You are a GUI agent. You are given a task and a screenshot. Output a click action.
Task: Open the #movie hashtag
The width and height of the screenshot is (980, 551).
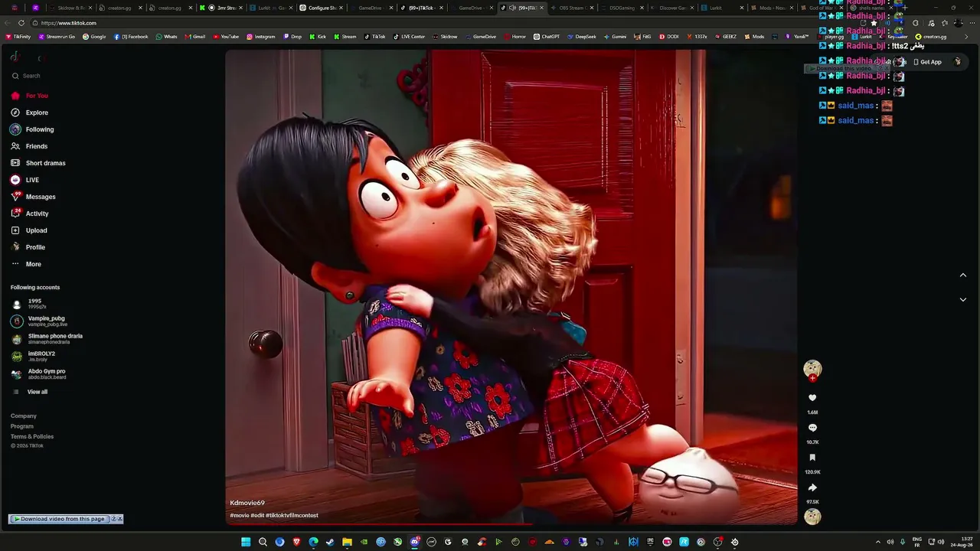[x=239, y=515]
